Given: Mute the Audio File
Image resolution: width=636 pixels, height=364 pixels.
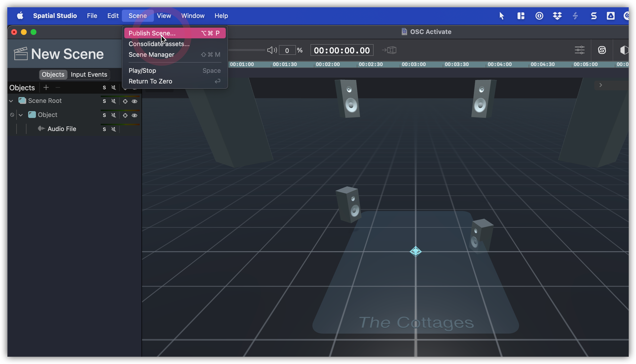Looking at the screenshot, I should (114, 129).
